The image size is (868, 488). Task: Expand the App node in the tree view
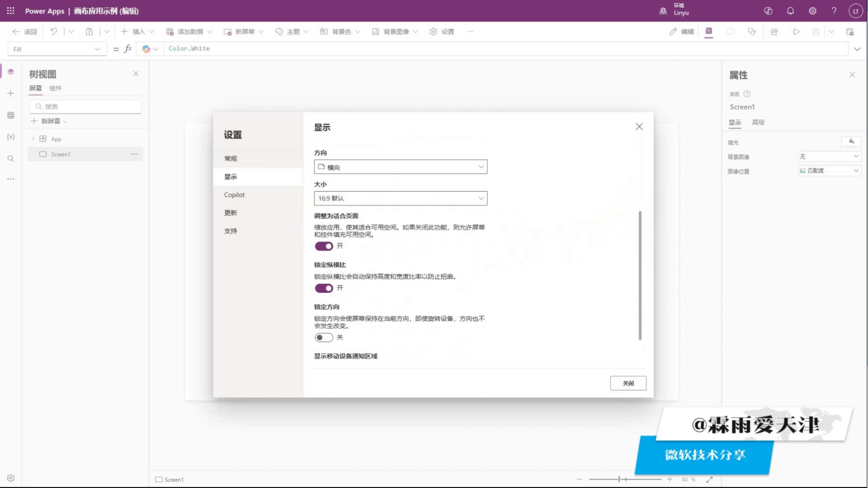coord(33,139)
